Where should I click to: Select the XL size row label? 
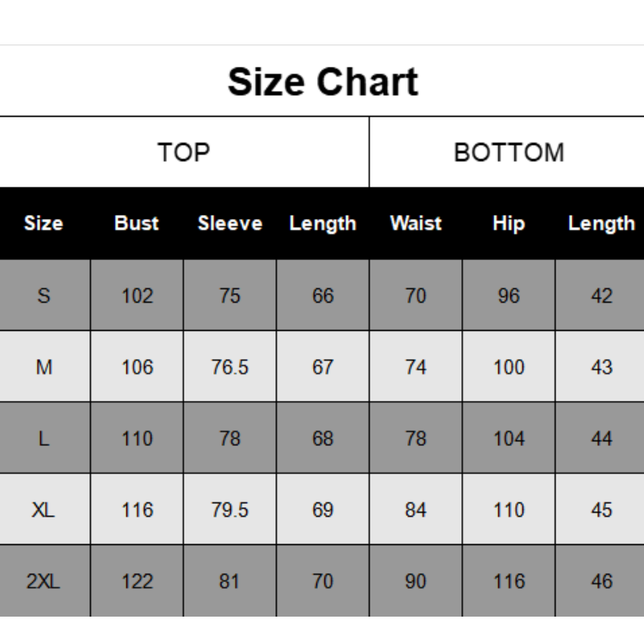[x=43, y=510]
